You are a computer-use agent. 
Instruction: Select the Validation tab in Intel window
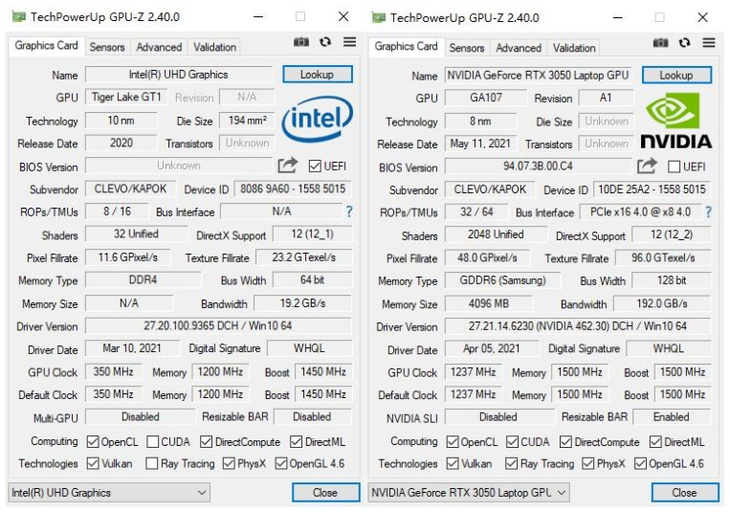tap(214, 47)
